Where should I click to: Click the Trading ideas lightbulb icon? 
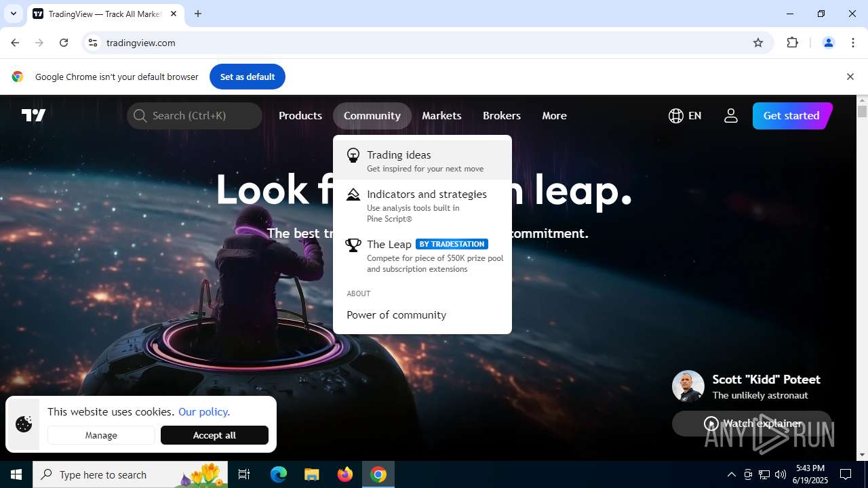353,155
